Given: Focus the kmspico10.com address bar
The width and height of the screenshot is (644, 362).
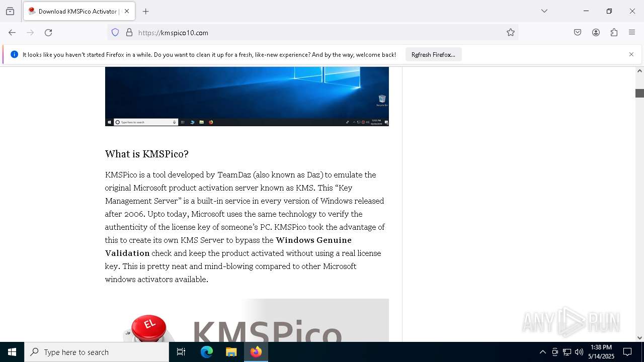Looking at the screenshot, I should pos(313,32).
